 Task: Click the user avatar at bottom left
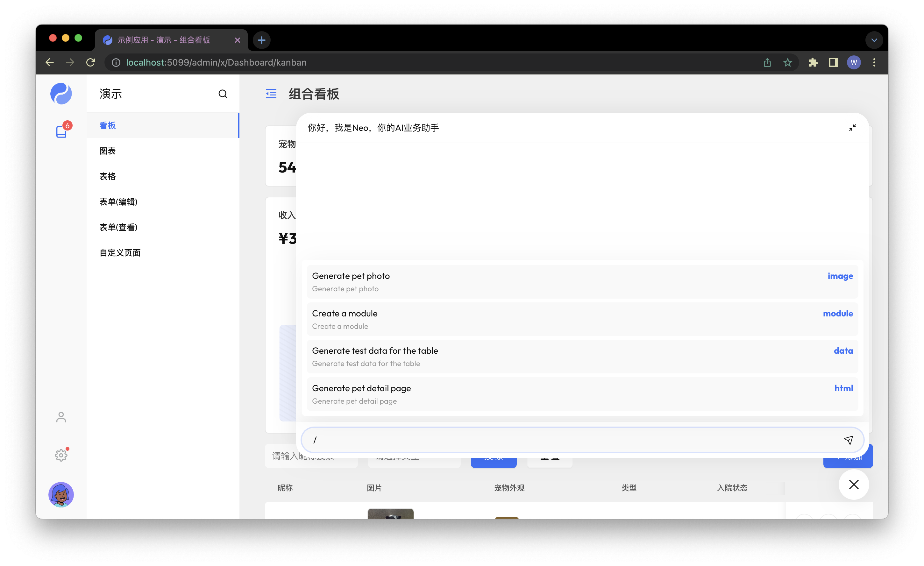pos(61,494)
